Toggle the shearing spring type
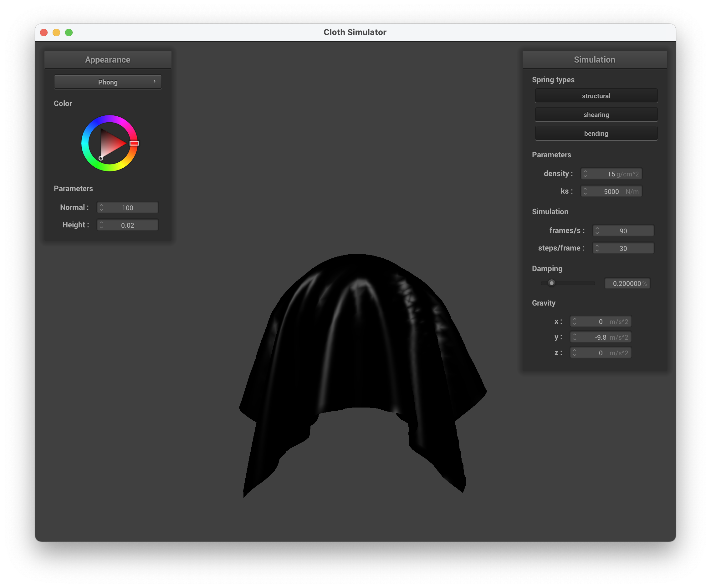Image resolution: width=711 pixels, height=588 pixels. pos(596,115)
